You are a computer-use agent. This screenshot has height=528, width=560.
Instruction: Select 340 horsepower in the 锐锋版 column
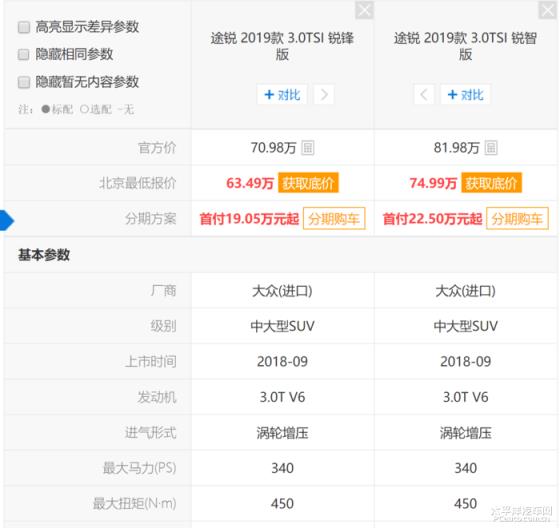pyautogui.click(x=282, y=468)
